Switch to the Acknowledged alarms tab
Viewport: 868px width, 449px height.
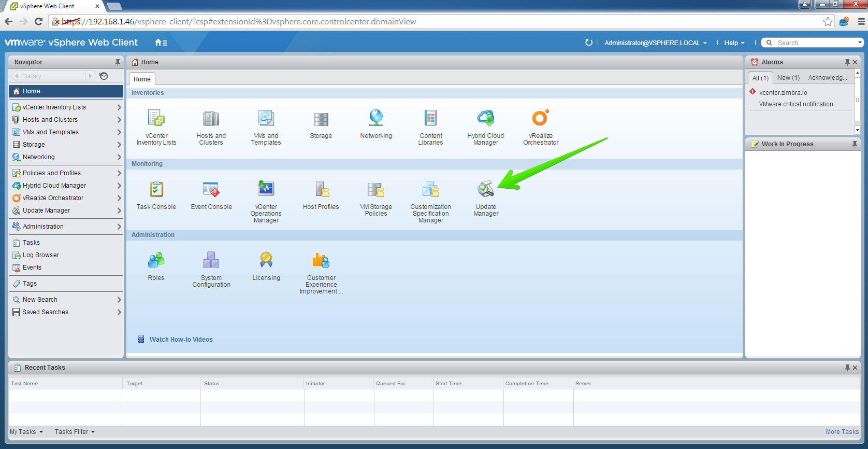pyautogui.click(x=828, y=78)
